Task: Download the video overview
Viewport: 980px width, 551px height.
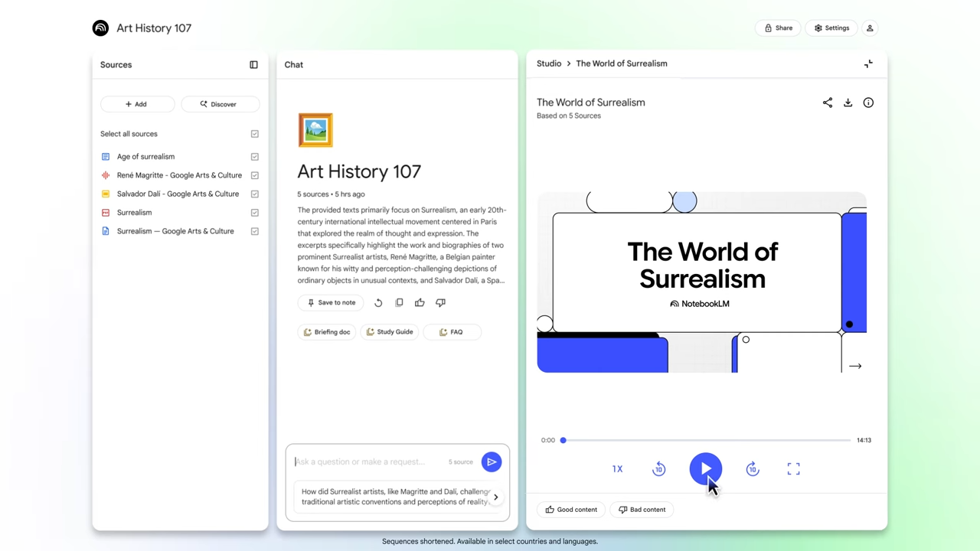Action: click(848, 103)
